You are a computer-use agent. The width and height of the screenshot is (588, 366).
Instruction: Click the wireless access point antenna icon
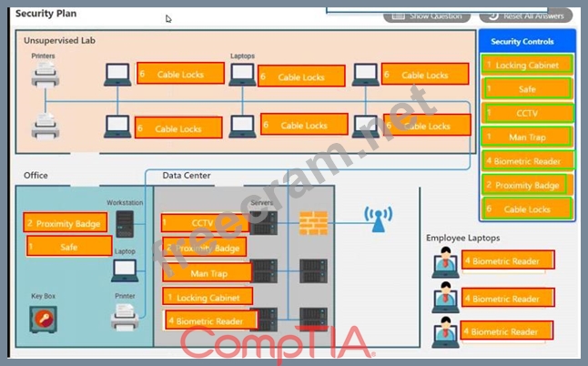[x=379, y=219]
